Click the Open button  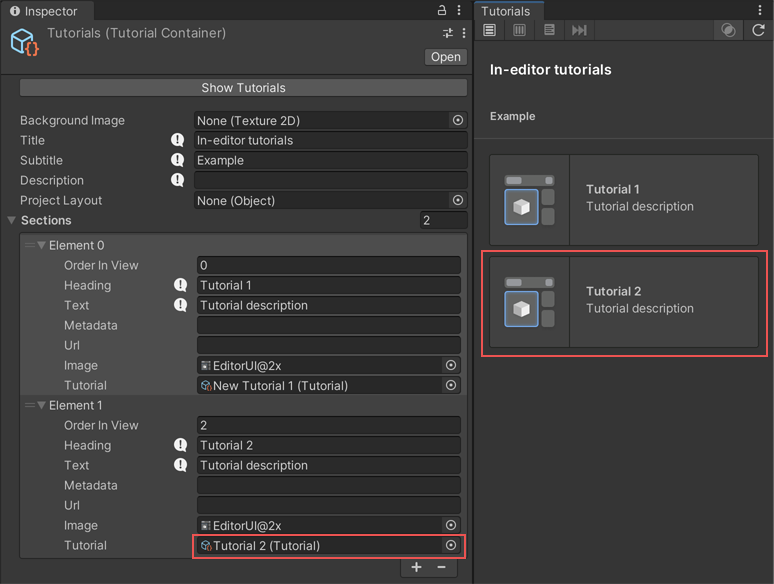tap(445, 57)
